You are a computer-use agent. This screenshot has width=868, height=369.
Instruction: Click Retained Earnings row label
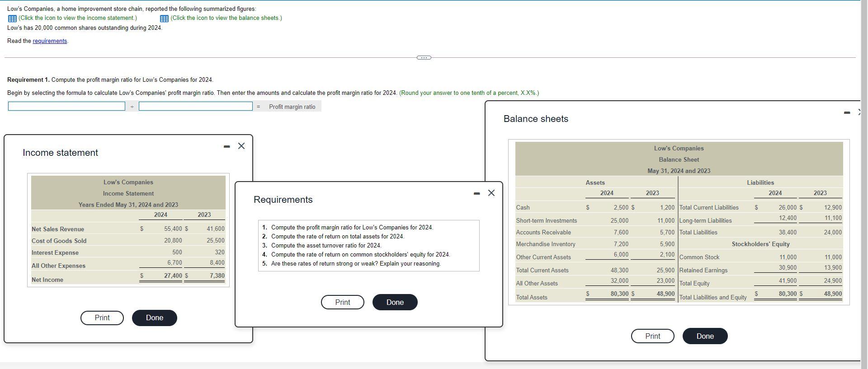(703, 271)
